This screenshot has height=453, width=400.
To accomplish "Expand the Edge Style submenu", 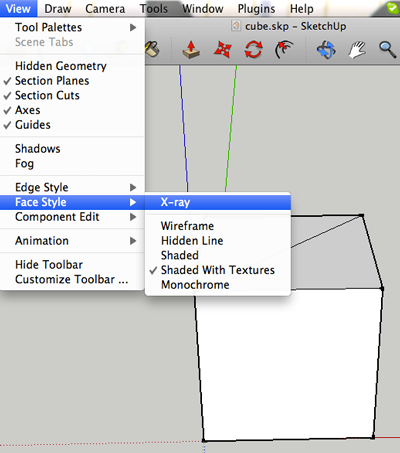I will (x=72, y=187).
